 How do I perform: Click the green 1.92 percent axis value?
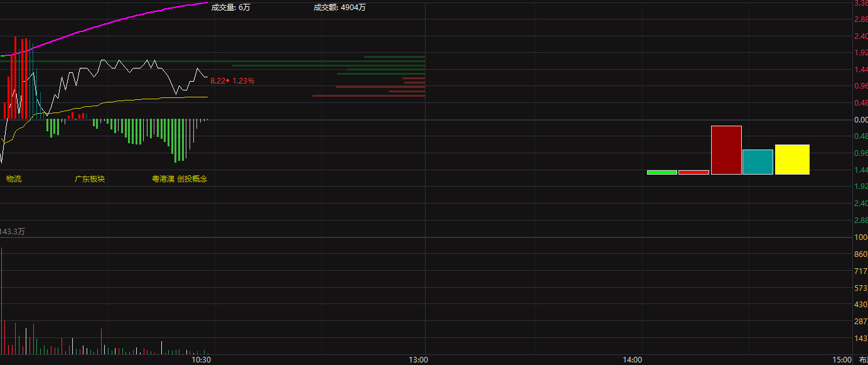coord(860,187)
